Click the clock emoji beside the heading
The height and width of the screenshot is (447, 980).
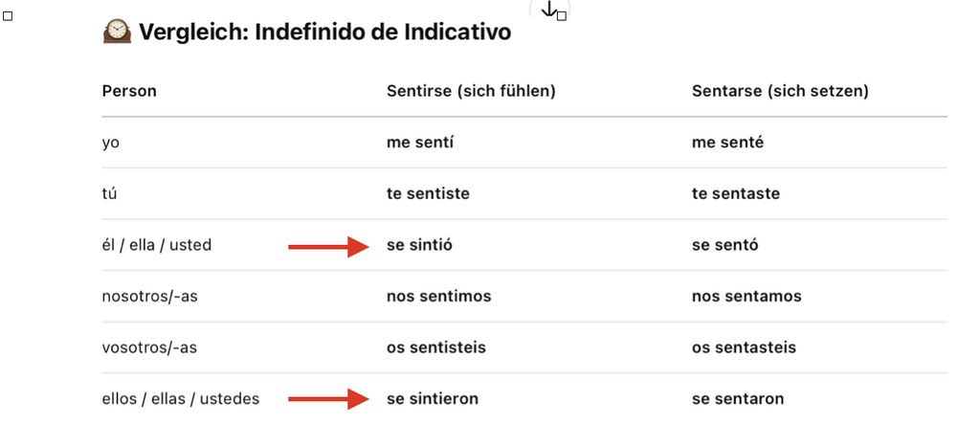point(117,31)
